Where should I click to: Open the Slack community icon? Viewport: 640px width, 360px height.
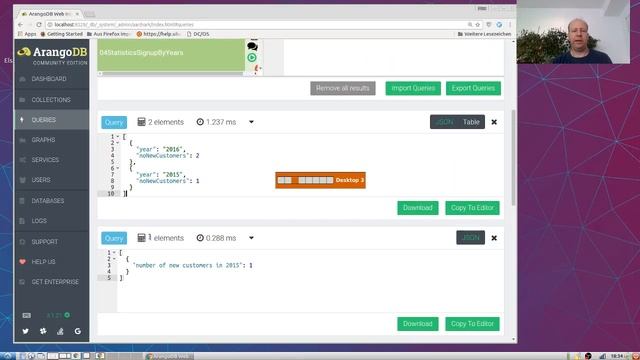(43, 331)
